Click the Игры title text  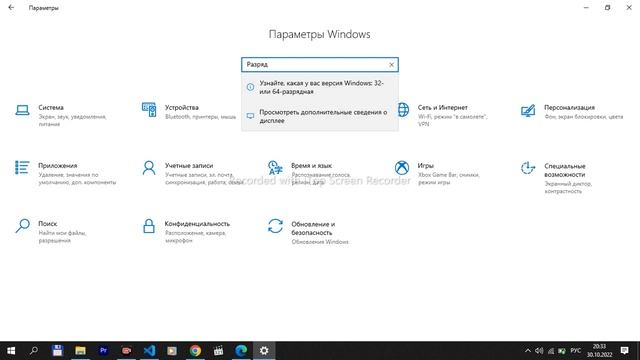tap(425, 165)
